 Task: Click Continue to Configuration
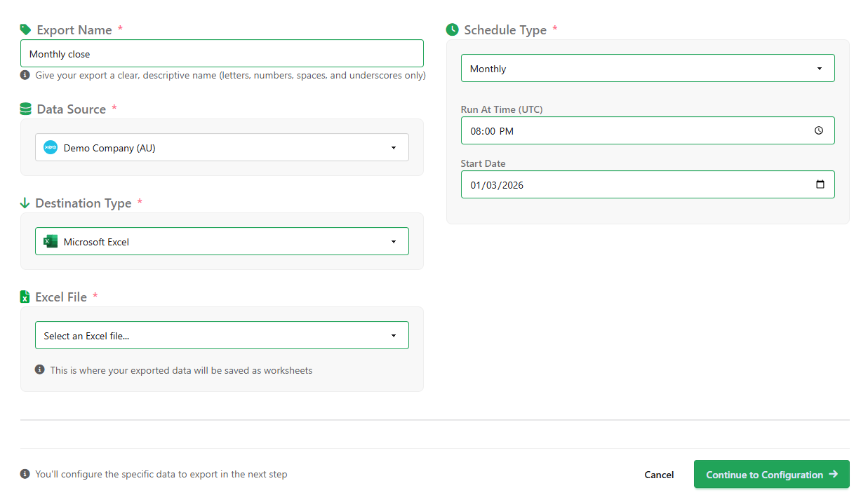pyautogui.click(x=771, y=474)
